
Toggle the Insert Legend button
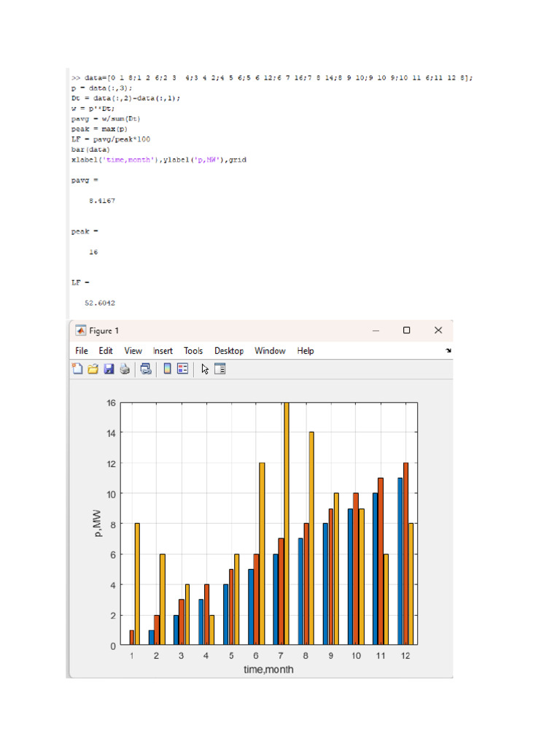(x=182, y=369)
